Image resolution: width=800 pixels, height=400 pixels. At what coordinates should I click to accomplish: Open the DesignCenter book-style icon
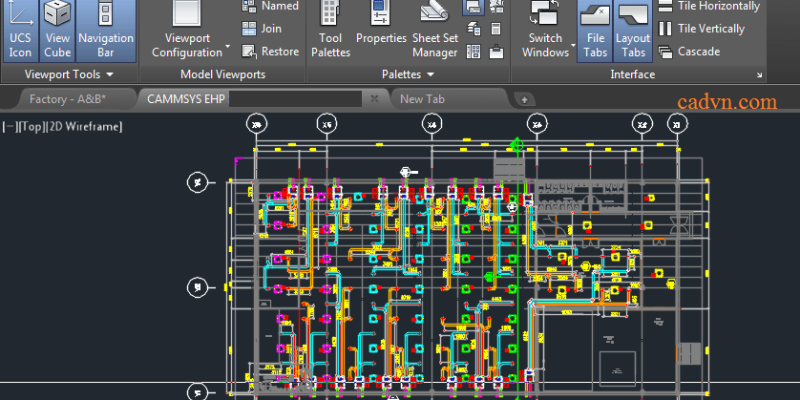coord(473,51)
